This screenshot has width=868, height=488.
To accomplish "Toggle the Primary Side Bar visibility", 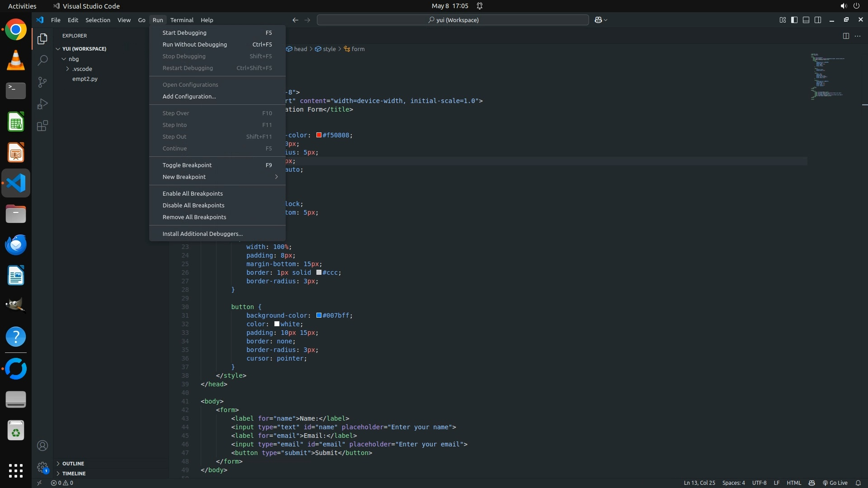I will click(794, 20).
